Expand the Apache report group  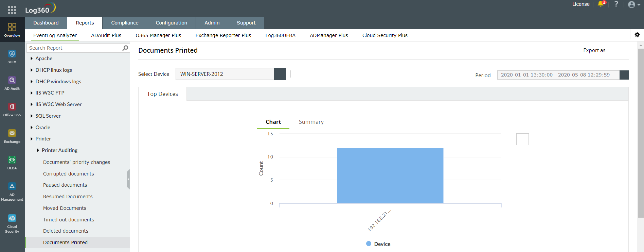[32, 58]
